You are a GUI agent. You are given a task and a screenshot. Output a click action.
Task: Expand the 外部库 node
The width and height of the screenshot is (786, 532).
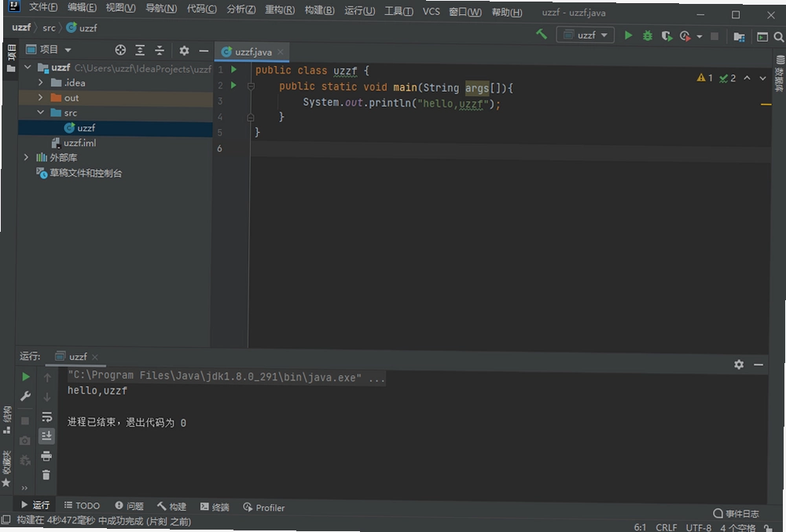click(27, 157)
